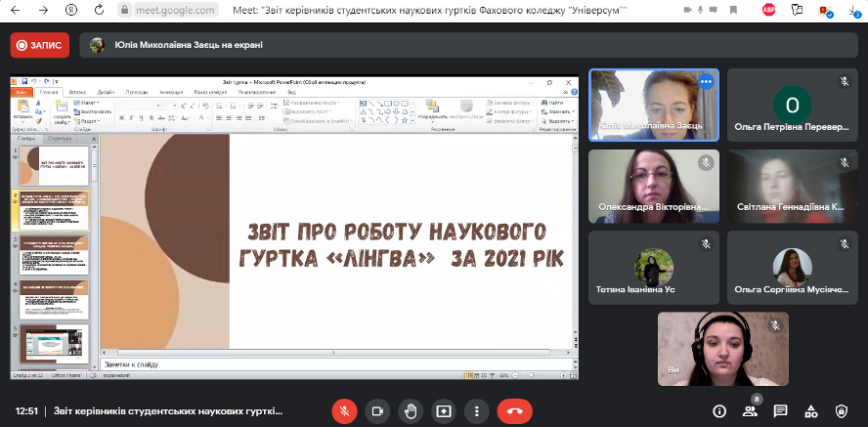Raise your hand in the meeting
868x427 pixels.
(411, 411)
